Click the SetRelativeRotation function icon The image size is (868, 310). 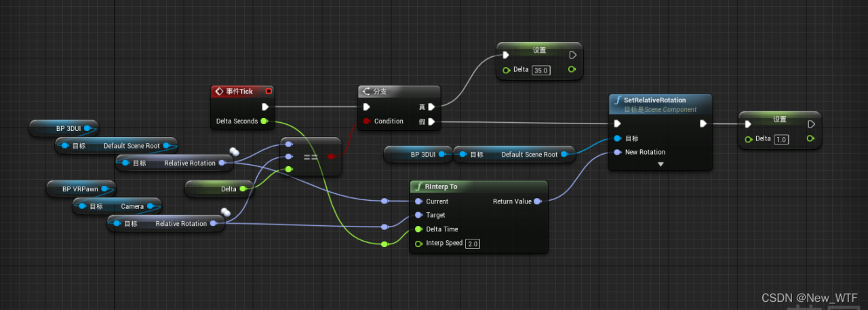point(617,100)
